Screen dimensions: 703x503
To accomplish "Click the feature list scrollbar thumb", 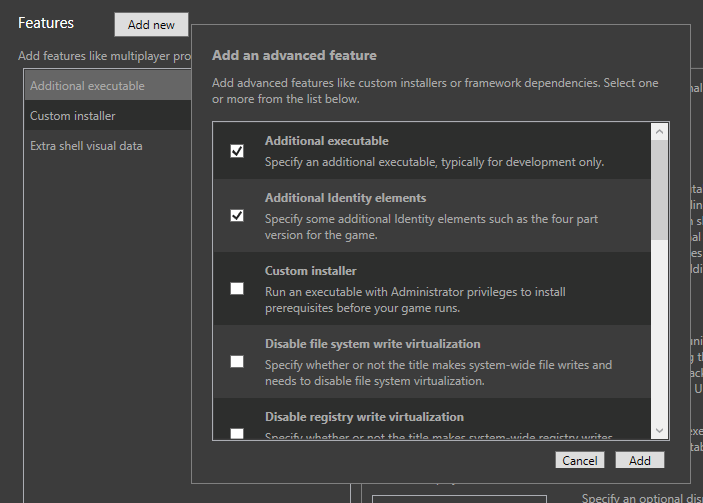I will 659,190.
